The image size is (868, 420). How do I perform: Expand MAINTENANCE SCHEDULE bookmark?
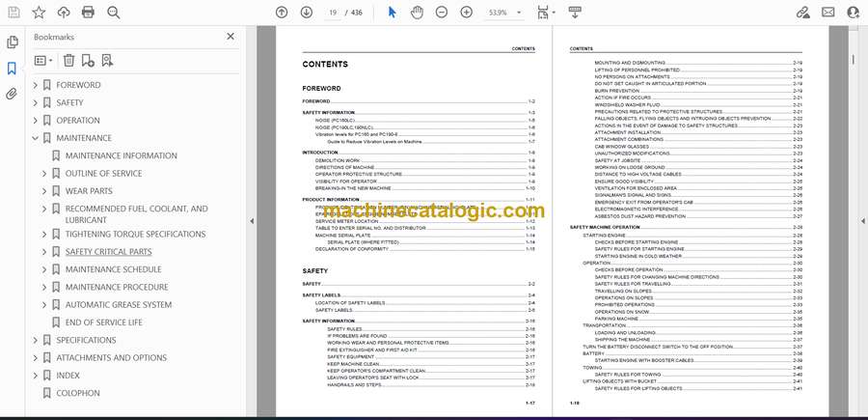44,269
